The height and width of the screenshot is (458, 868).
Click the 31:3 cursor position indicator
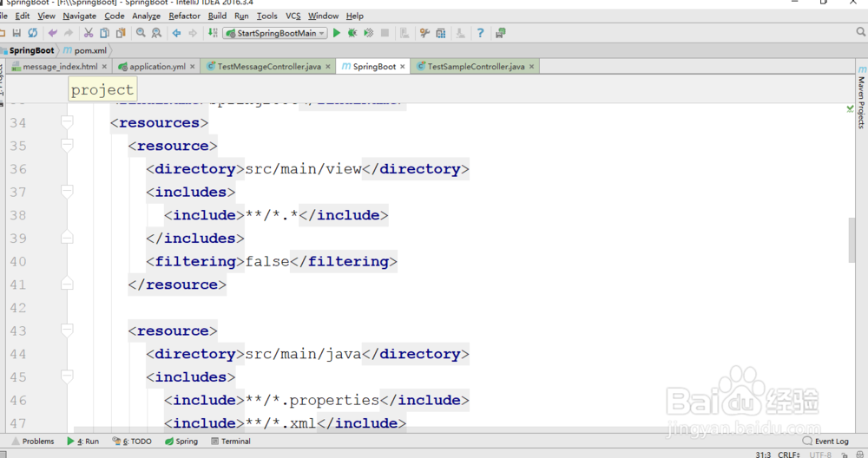pos(763,455)
